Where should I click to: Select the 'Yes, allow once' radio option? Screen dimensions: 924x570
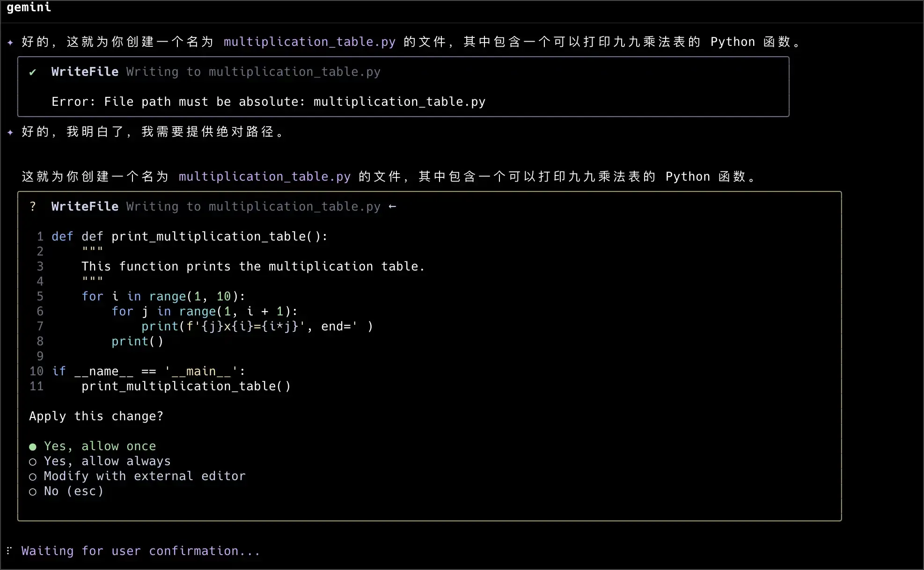99,446
